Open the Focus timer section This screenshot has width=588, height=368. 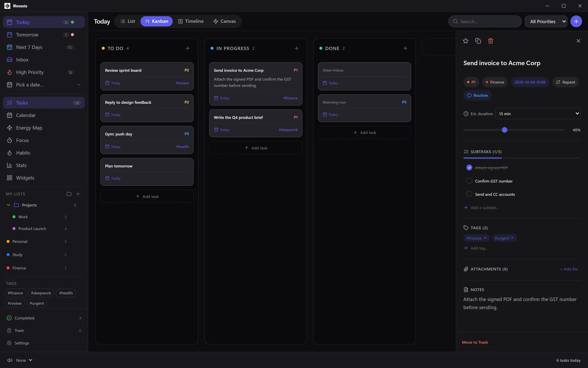coord(44,140)
